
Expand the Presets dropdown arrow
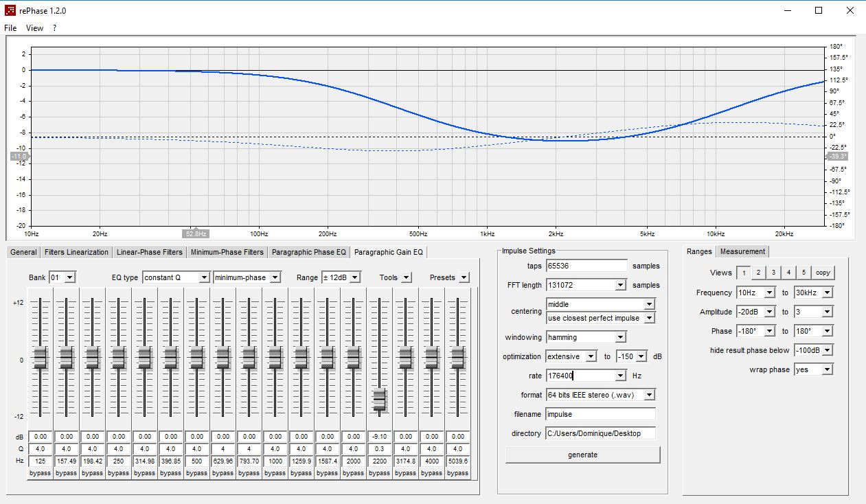pyautogui.click(x=464, y=277)
